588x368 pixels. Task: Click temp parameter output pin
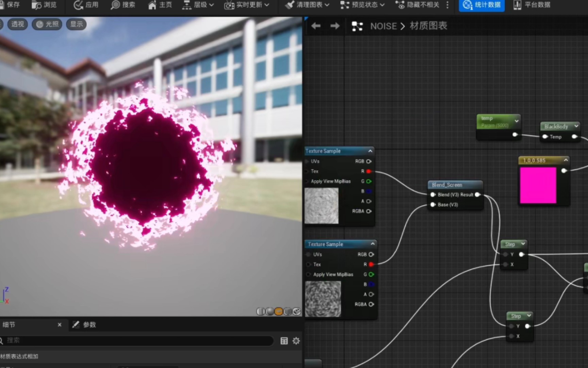pyautogui.click(x=515, y=135)
